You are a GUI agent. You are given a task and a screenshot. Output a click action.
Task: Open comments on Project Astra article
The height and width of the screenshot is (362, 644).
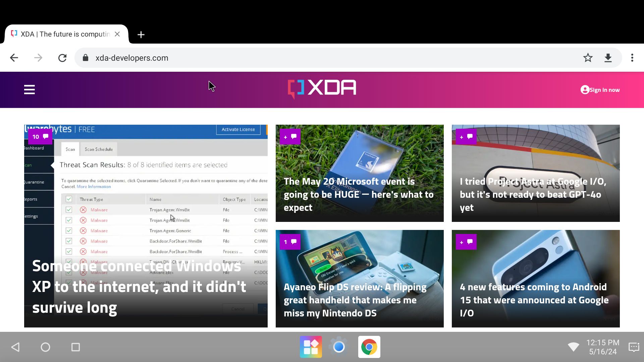466,137
